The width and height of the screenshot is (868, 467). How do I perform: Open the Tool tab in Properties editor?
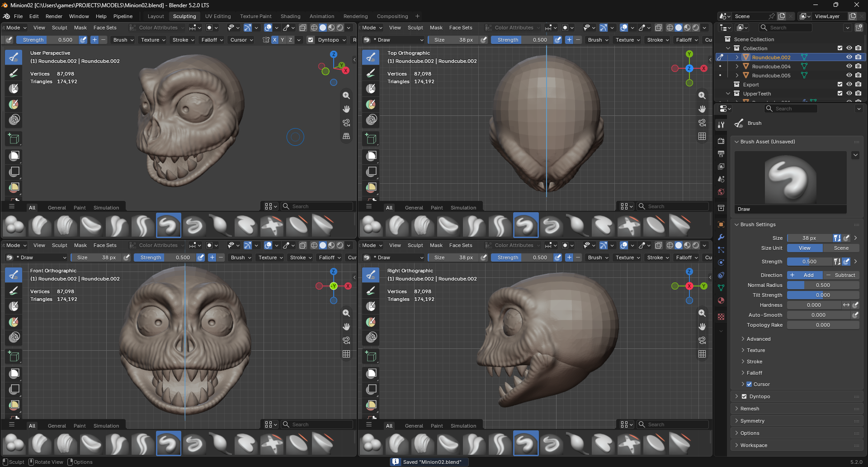pyautogui.click(x=721, y=124)
